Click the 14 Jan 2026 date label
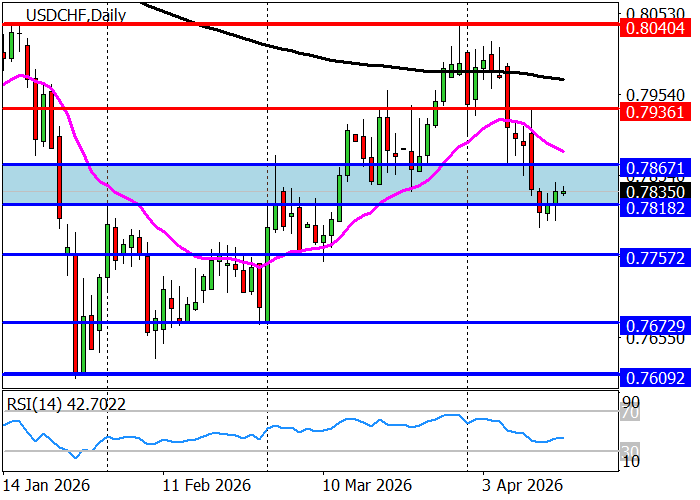This screenshot has height=500, width=700. tap(47, 484)
